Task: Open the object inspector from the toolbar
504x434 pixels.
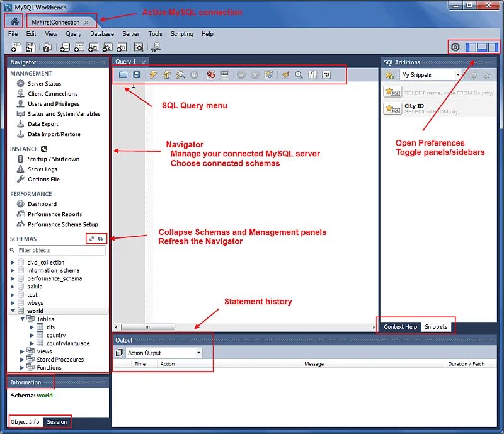Action: pos(47,47)
